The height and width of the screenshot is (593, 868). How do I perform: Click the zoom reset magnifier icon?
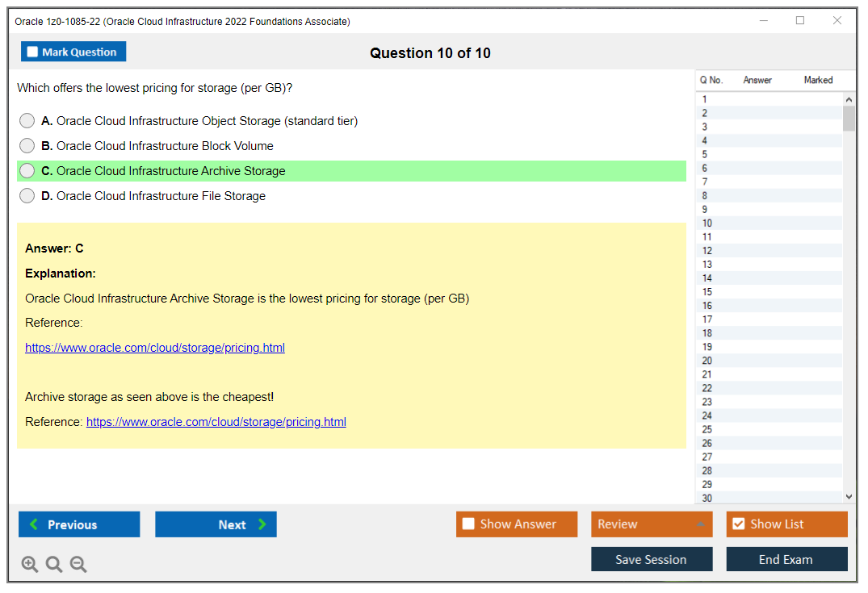tap(54, 564)
